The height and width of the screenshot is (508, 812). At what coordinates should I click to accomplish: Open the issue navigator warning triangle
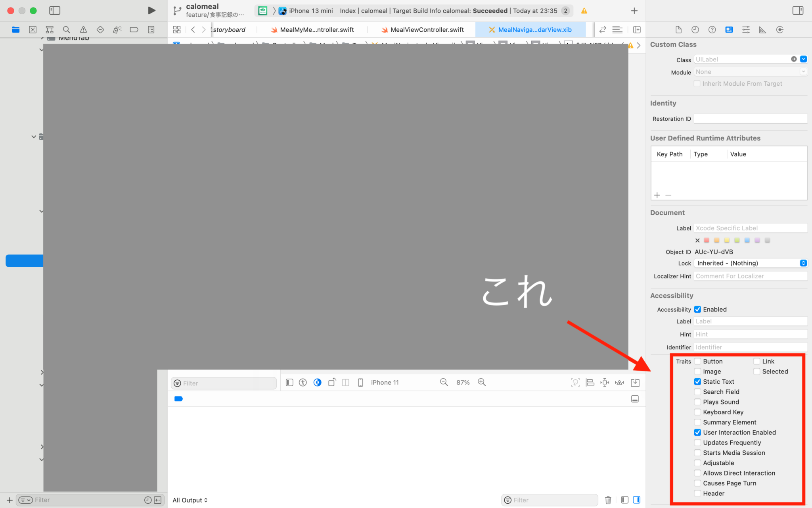(83, 29)
